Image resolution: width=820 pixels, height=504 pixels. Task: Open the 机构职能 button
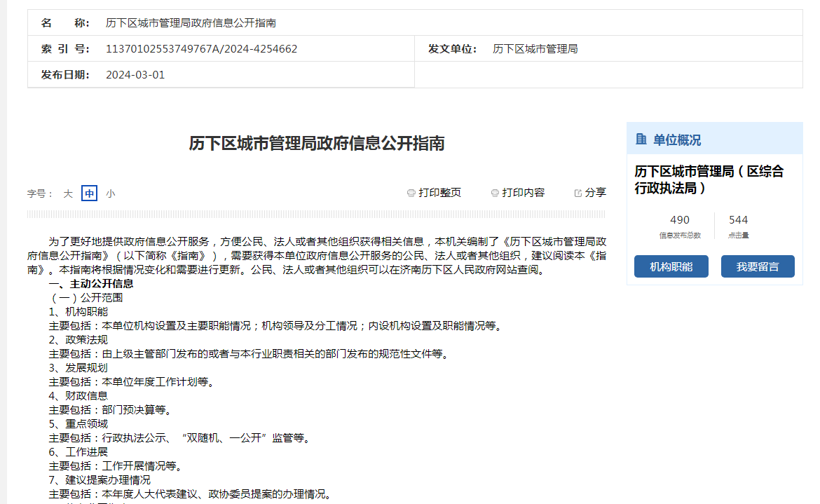[x=671, y=266]
